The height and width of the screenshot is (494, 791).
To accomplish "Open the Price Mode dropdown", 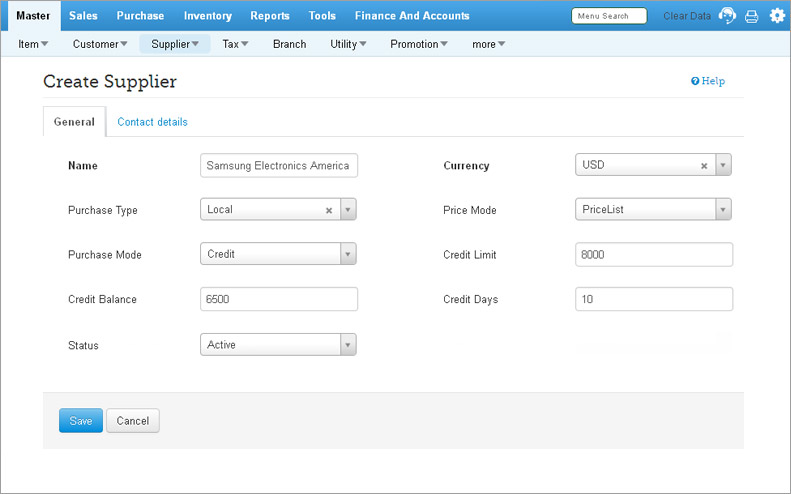I will pos(723,210).
